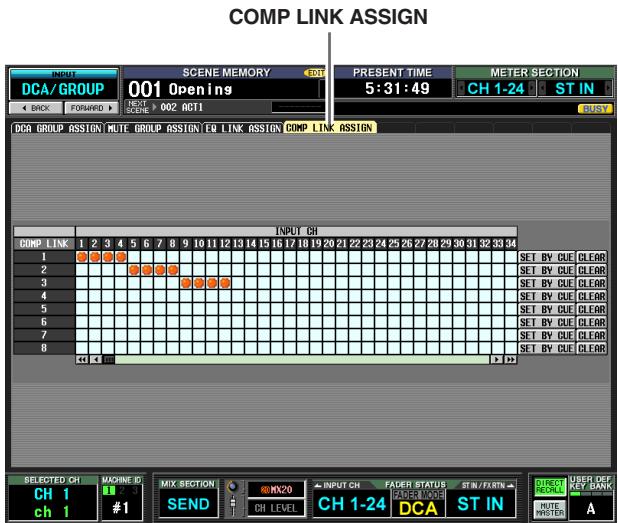Unassign channel 2 from comp link 1
The width and height of the screenshot is (618, 523).
95,257
